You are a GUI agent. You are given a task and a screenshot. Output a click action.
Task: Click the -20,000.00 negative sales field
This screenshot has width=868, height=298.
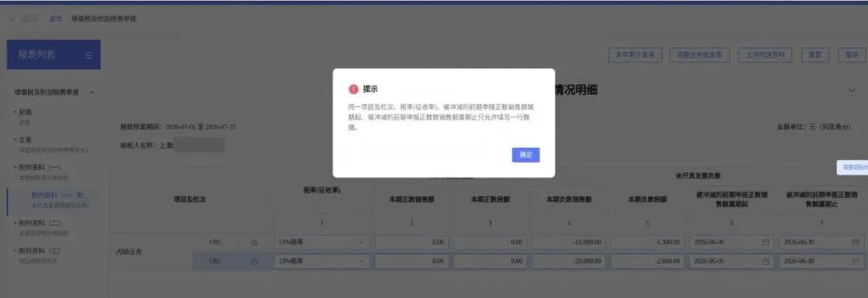coord(570,262)
